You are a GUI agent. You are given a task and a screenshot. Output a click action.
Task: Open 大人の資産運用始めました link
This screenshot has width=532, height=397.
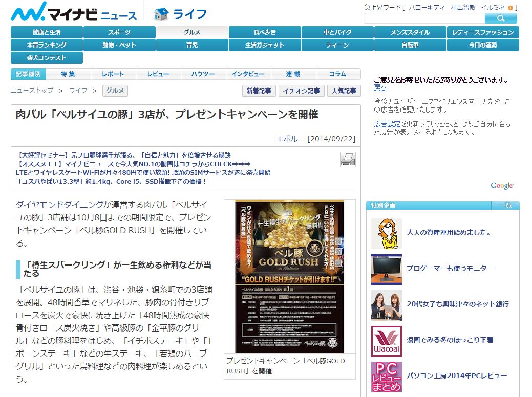pos(449,233)
